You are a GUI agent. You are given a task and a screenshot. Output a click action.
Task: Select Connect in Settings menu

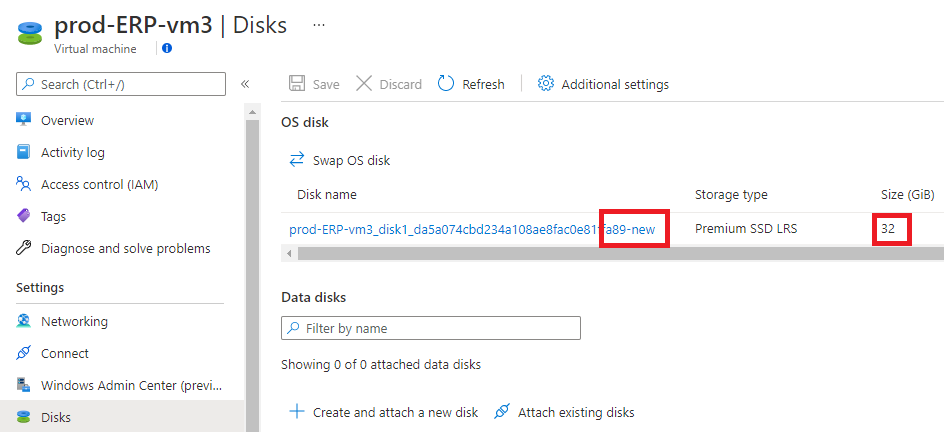pos(64,353)
